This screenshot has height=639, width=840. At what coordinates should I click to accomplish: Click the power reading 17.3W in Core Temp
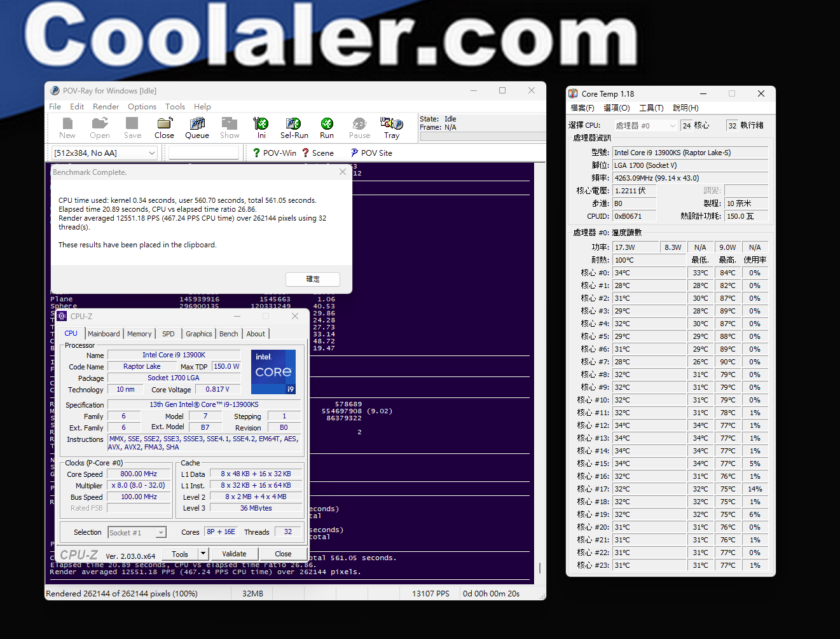pos(635,247)
